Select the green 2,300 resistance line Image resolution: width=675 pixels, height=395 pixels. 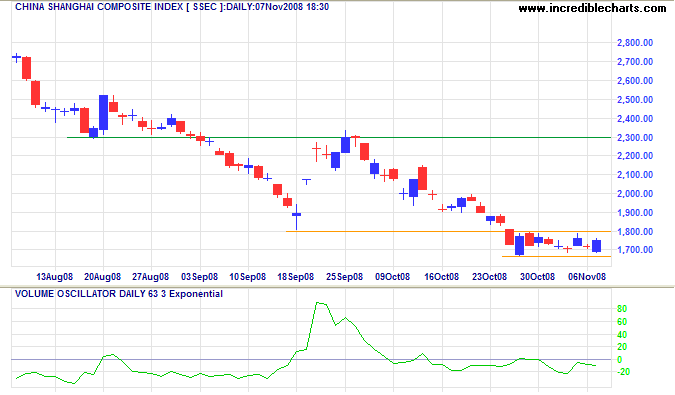[x=339, y=137]
